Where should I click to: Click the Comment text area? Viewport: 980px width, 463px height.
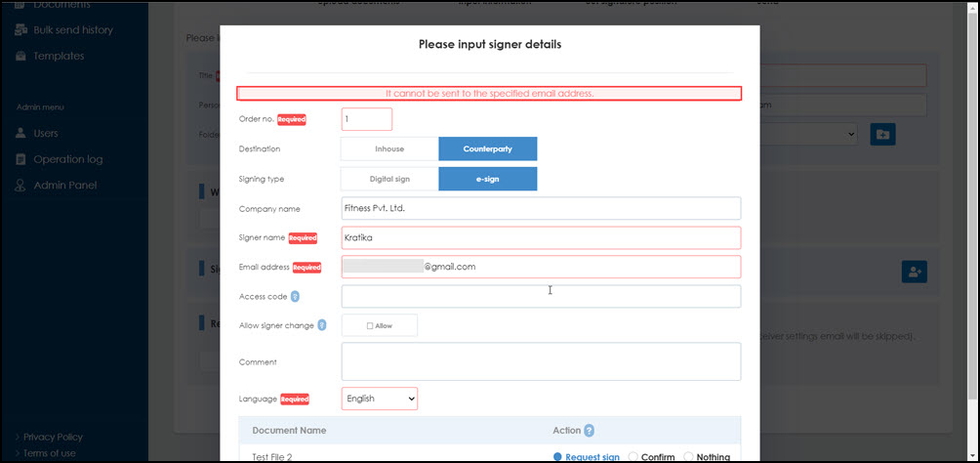coord(542,361)
